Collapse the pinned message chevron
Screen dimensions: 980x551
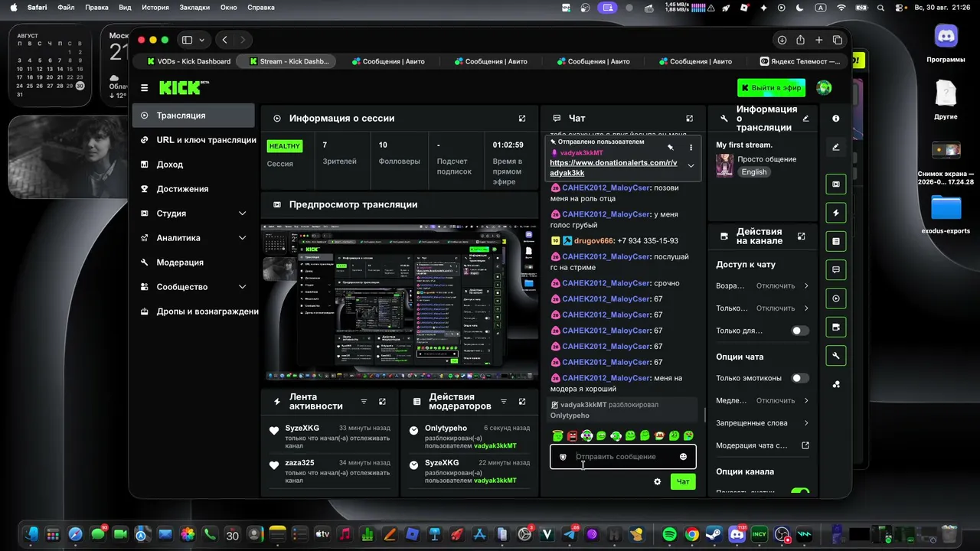coord(691,166)
